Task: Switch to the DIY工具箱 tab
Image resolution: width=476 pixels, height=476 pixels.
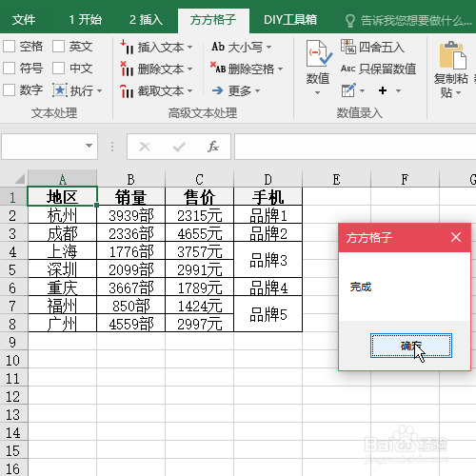Action: click(x=290, y=20)
